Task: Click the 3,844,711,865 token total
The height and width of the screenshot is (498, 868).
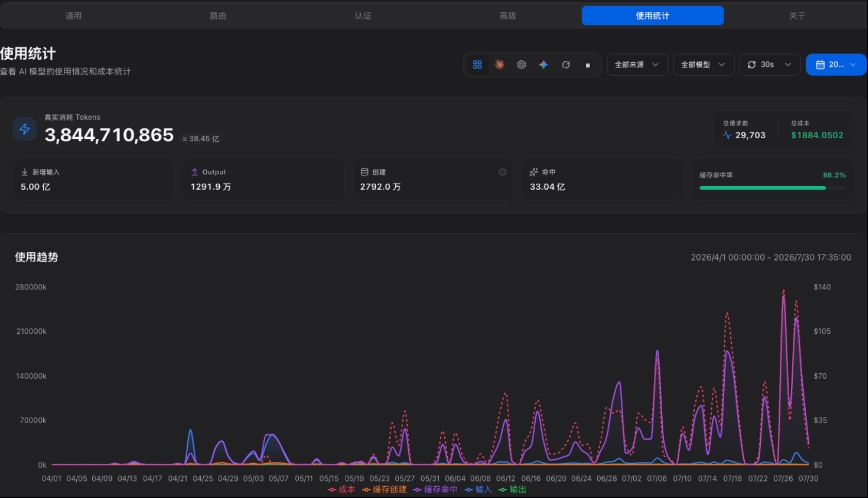Action: click(109, 135)
